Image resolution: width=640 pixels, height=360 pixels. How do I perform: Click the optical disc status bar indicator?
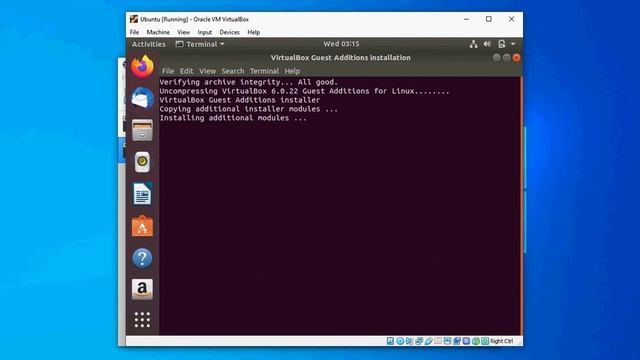(400, 341)
